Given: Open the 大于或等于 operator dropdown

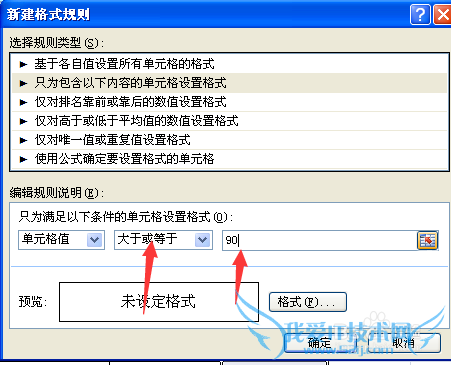Looking at the screenshot, I should point(163,240).
